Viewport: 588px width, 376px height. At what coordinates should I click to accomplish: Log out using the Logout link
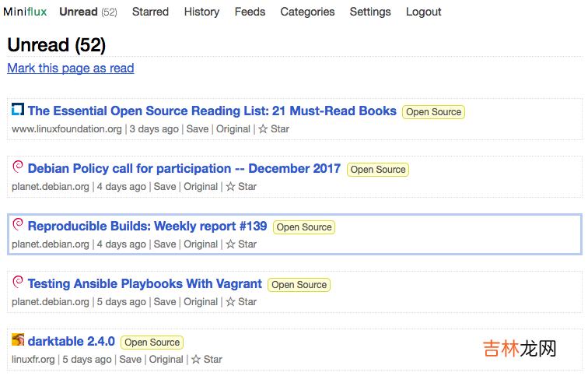(423, 12)
